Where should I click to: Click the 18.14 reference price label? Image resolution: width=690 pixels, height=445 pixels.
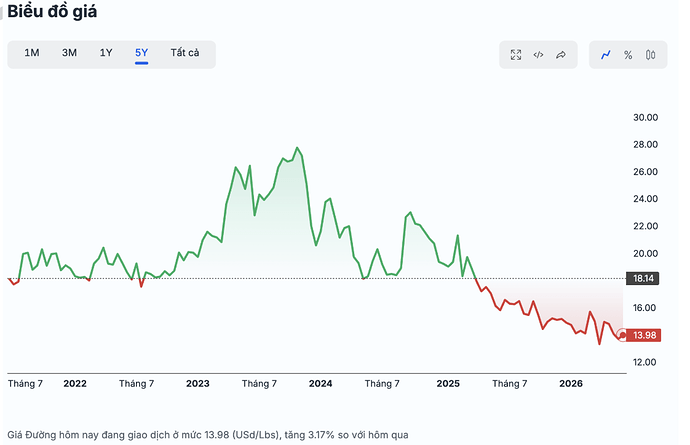(642, 278)
